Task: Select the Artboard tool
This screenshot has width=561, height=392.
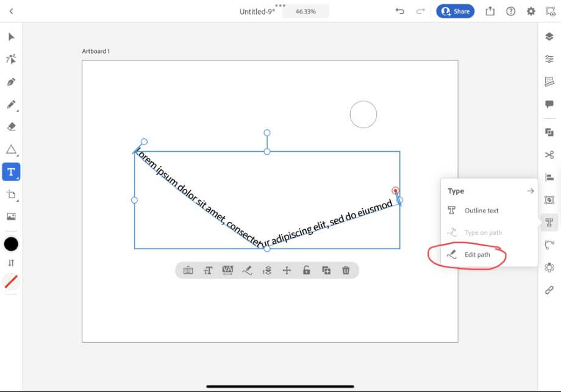Action: click(11, 194)
